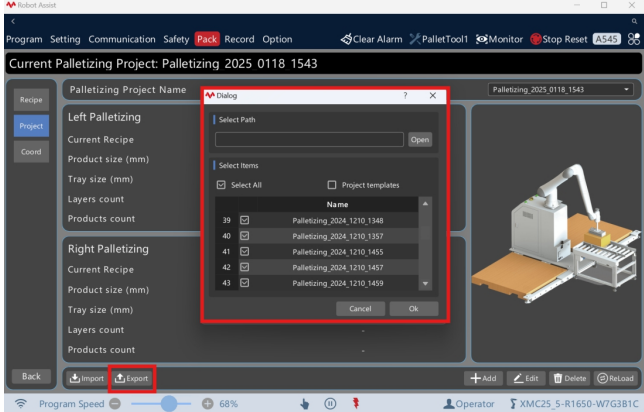Viewport: 644px width, 412px height.
Task: Click the A545 alarm code badge
Action: click(607, 39)
